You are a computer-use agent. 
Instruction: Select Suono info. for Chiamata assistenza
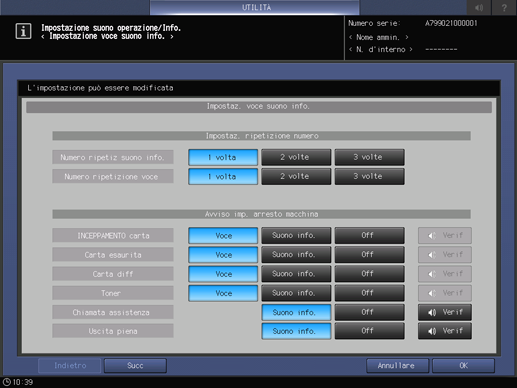click(x=296, y=312)
